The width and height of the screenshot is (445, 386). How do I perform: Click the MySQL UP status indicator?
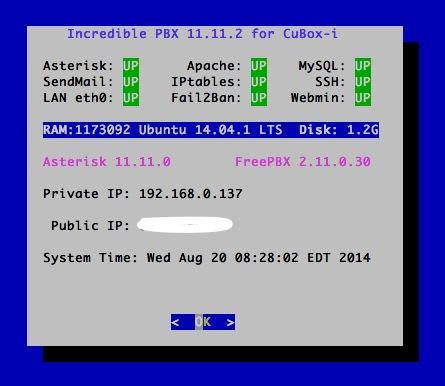tap(363, 66)
